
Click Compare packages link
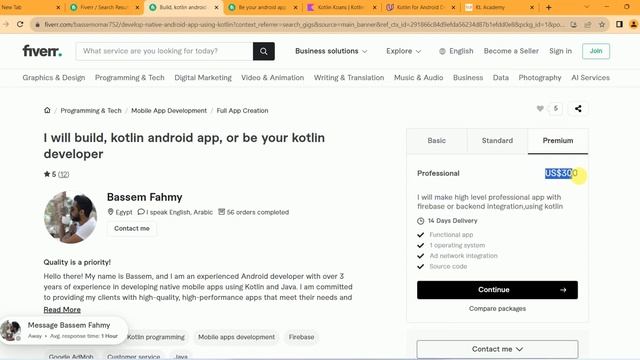tap(497, 309)
